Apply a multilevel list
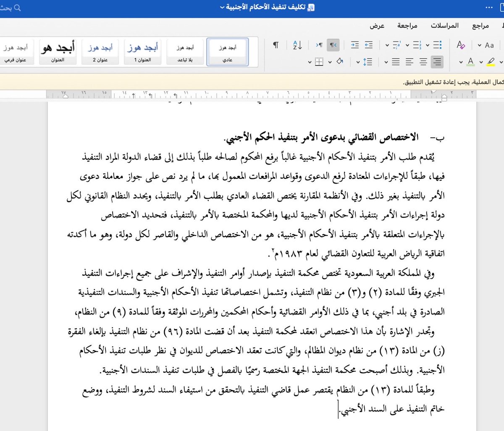Image resolution: width=504 pixels, height=431 pixels. tap(397, 45)
